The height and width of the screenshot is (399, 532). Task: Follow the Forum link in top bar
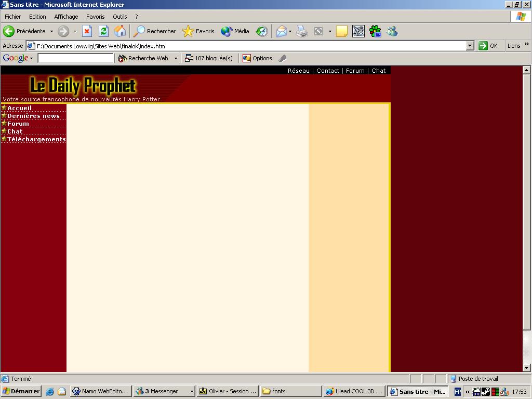point(355,71)
